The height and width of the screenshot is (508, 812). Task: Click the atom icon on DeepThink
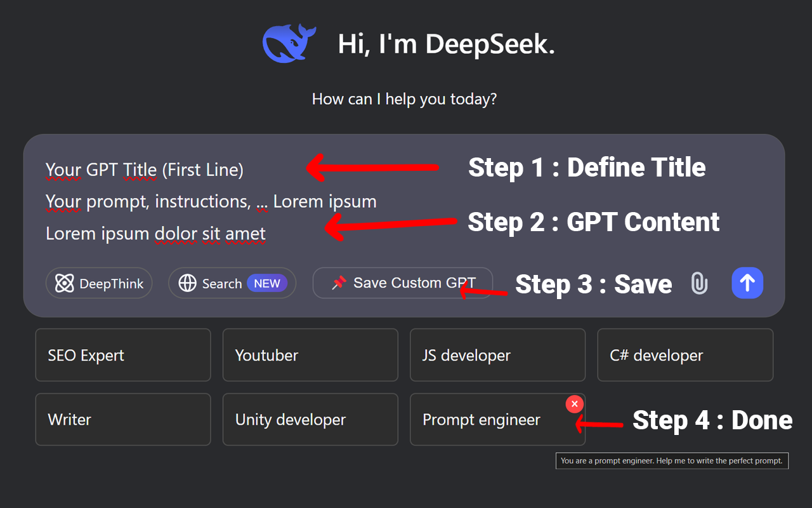click(x=64, y=283)
